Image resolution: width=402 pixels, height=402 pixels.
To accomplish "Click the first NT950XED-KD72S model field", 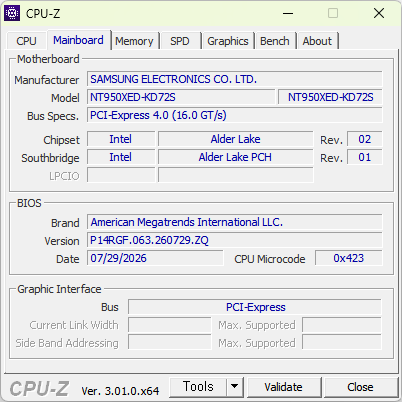I will click(181, 97).
